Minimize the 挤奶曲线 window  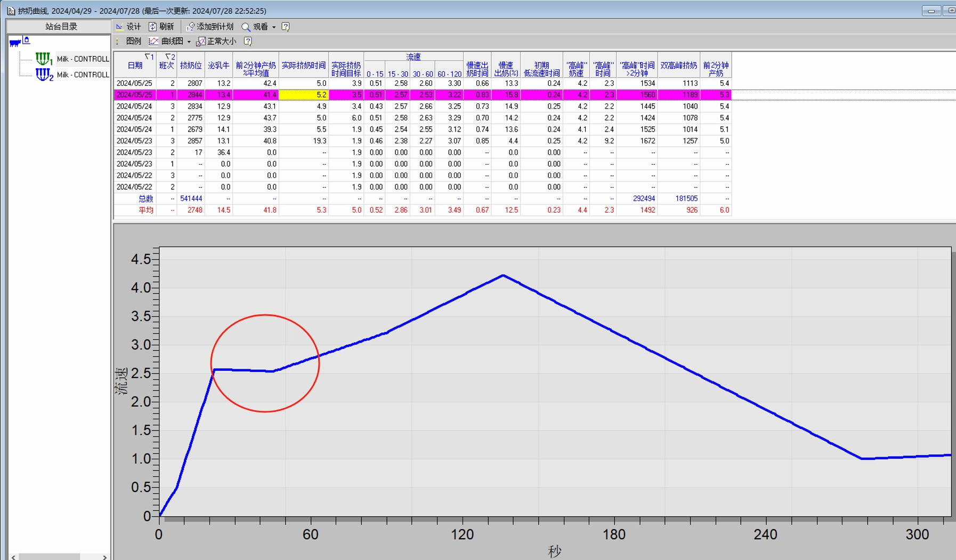click(x=931, y=11)
